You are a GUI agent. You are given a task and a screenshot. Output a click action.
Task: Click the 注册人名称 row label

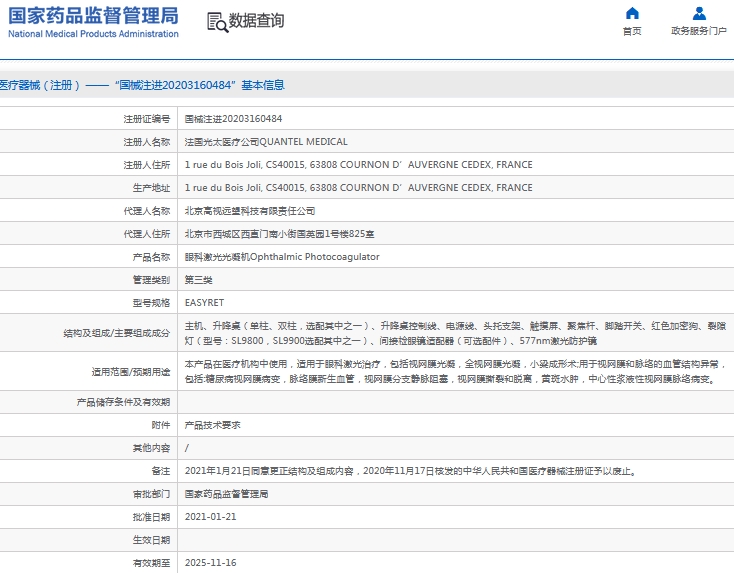[147, 142]
